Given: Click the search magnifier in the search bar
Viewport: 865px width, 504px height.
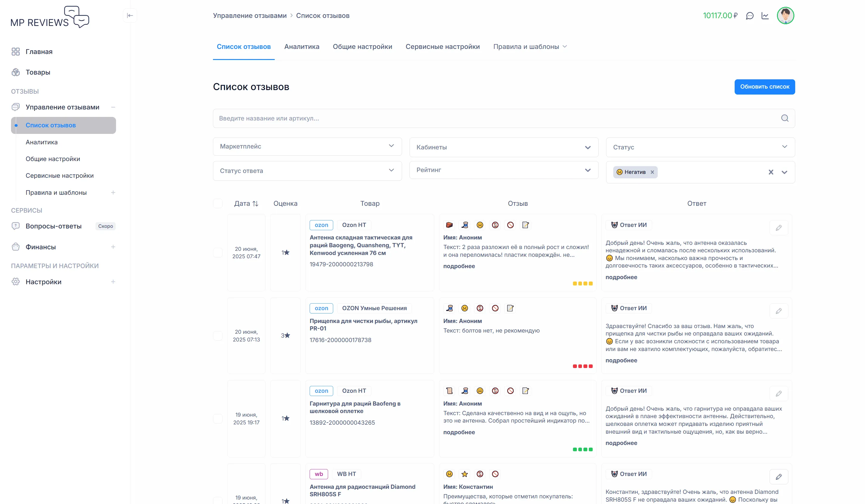Looking at the screenshot, I should click(785, 118).
